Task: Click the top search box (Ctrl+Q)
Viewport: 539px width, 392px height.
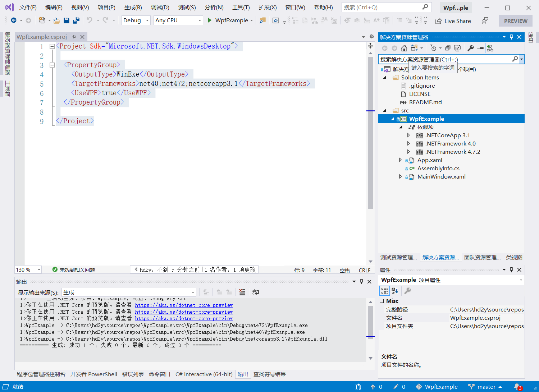Action: pos(386,7)
